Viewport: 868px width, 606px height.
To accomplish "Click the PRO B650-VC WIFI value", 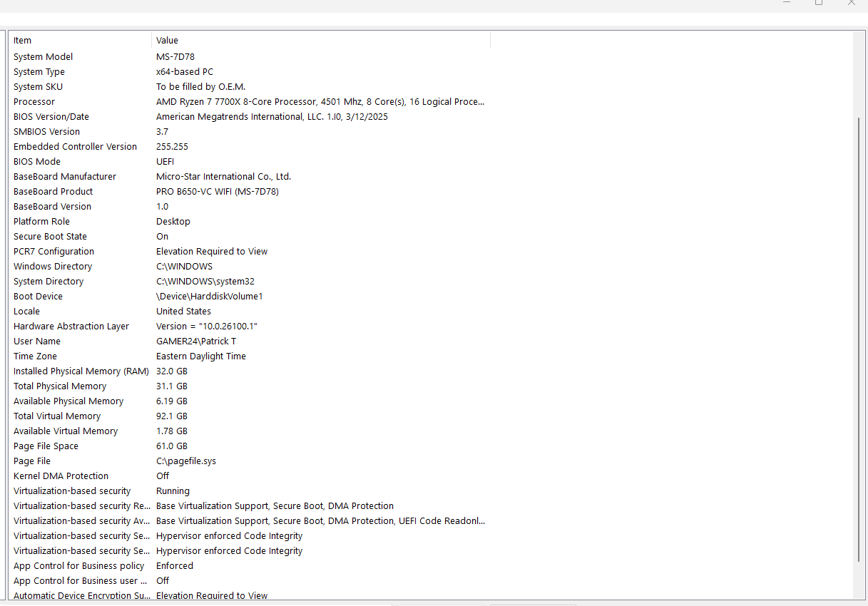I will [218, 192].
